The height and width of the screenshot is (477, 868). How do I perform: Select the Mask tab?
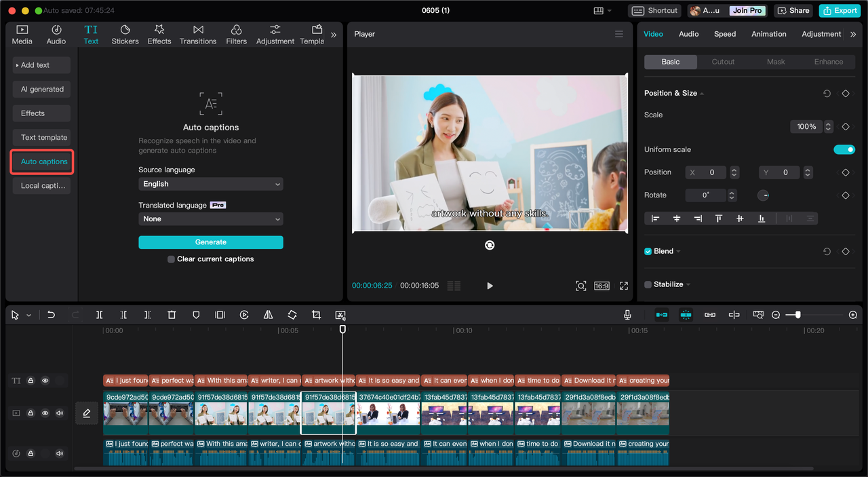[x=776, y=62]
